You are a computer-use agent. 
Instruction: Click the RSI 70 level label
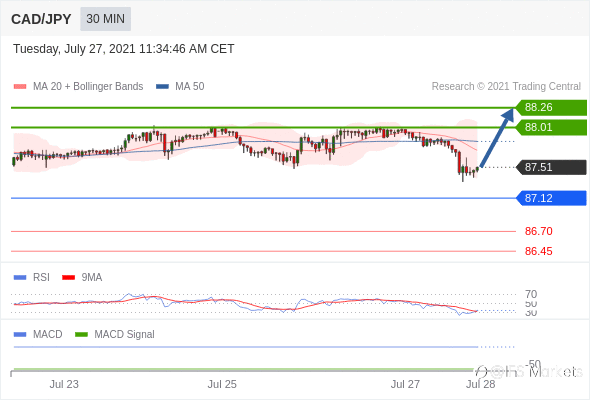pos(531,294)
